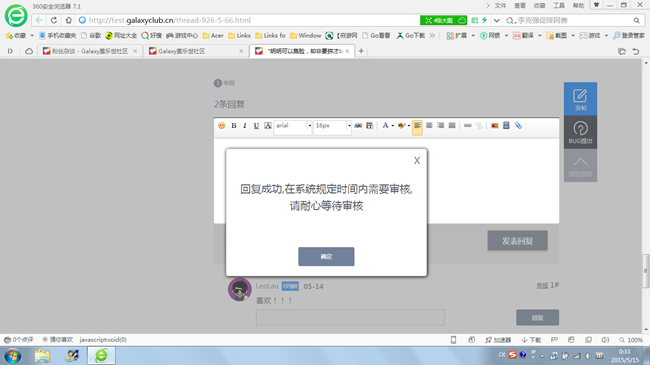Click the reply button beside LeoLau's comment field
The height and width of the screenshot is (365, 650).
click(x=537, y=317)
